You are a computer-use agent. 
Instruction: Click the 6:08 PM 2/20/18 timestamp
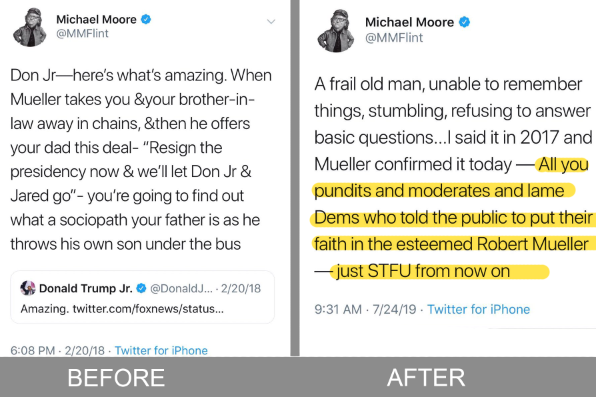[57, 350]
